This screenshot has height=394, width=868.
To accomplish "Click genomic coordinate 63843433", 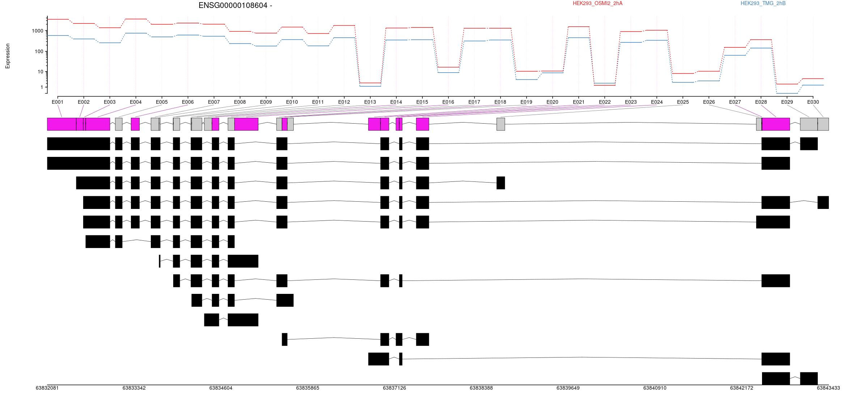I will (829, 388).
